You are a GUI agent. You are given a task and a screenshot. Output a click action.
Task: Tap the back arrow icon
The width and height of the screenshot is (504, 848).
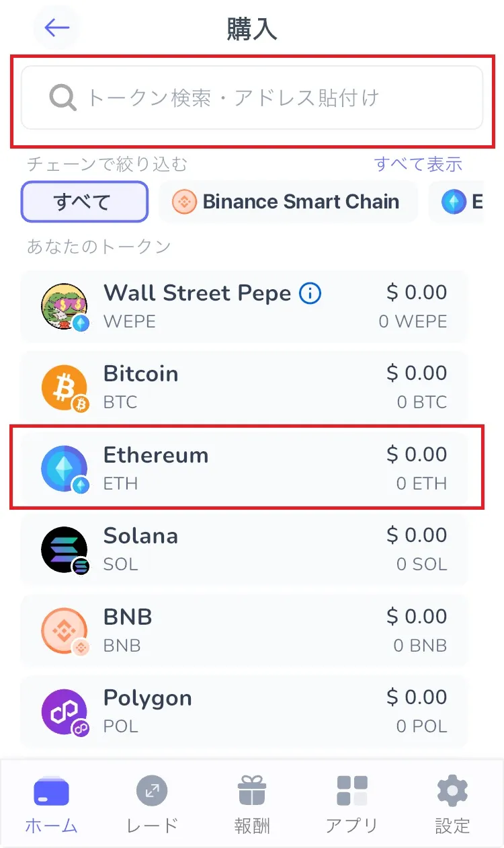[x=56, y=28]
